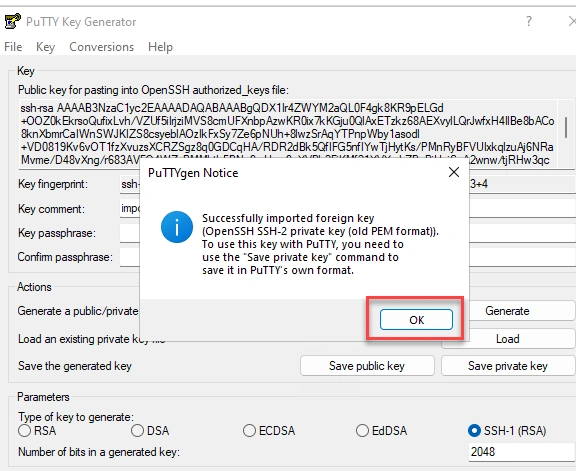Select the EdDSA key type
This screenshot has height=471, width=576.
point(382,430)
